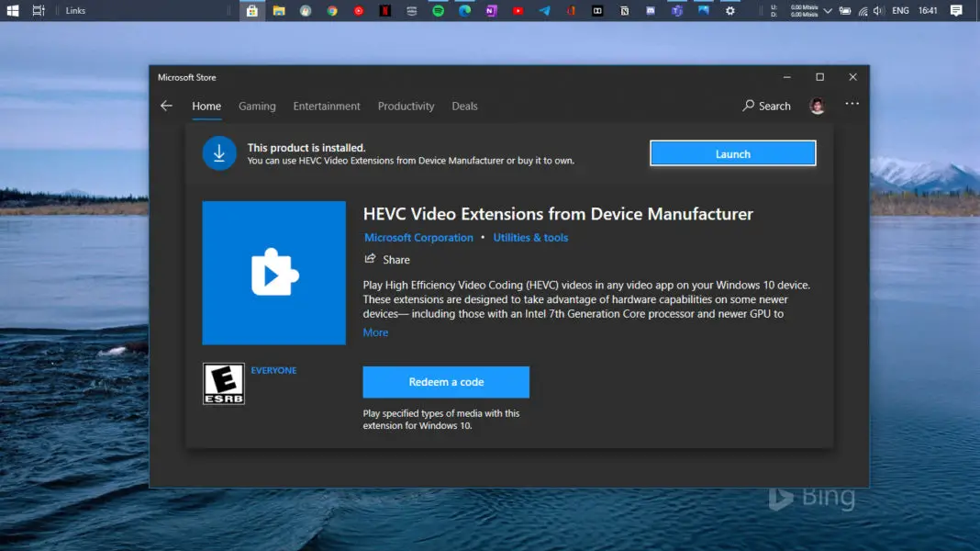Select the Productivity tab
The height and width of the screenshot is (551, 980).
[x=406, y=107]
